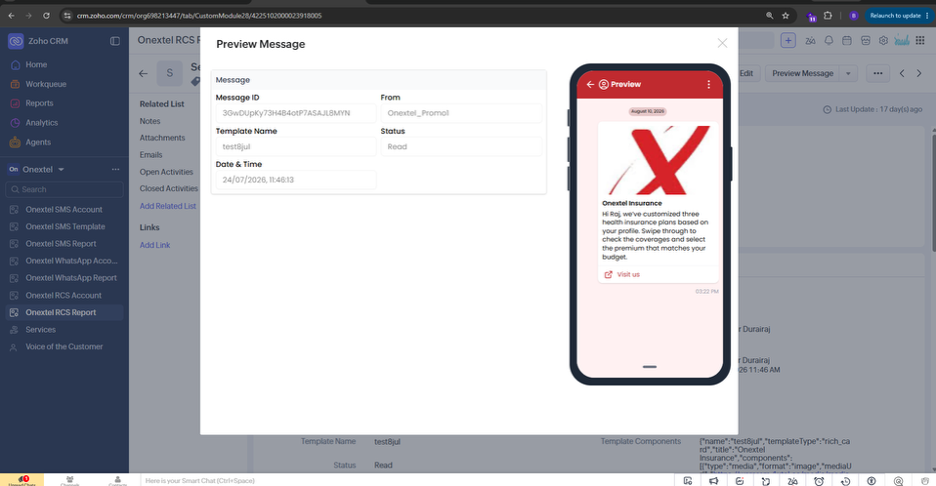Bookmark this page with the star icon
This screenshot has height=486, width=936.
[x=786, y=16]
